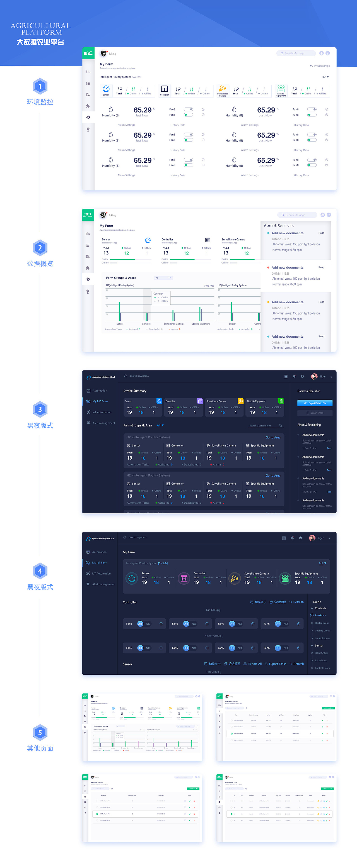Viewport: 357px width, 868px height.
Task: Select location pin sidebar icon in light monitoring screen
Action: coord(88,129)
